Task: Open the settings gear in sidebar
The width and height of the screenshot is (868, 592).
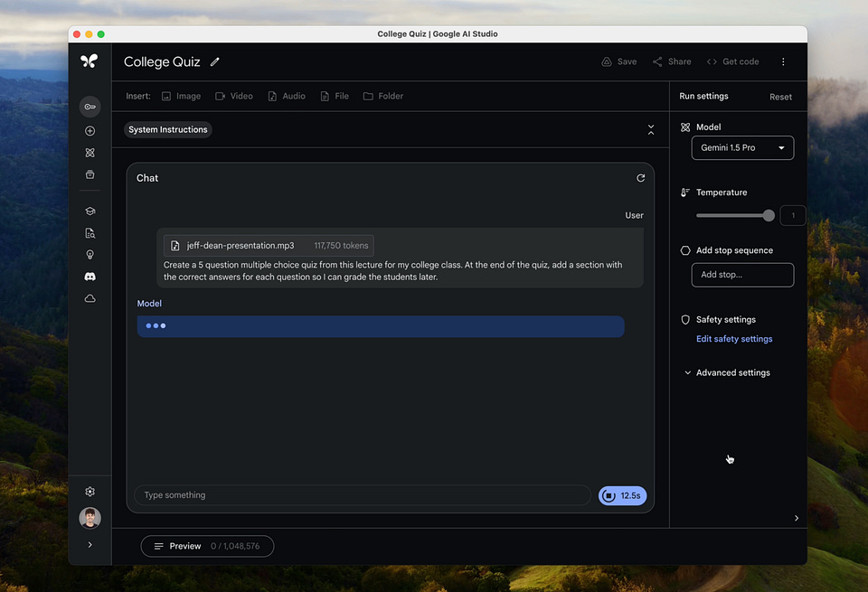Action: coord(90,492)
